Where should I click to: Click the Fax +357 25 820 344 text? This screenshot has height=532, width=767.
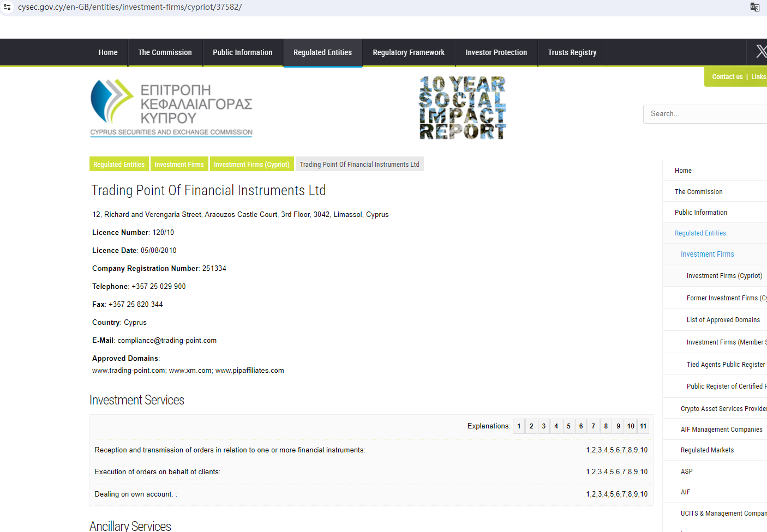tap(128, 305)
